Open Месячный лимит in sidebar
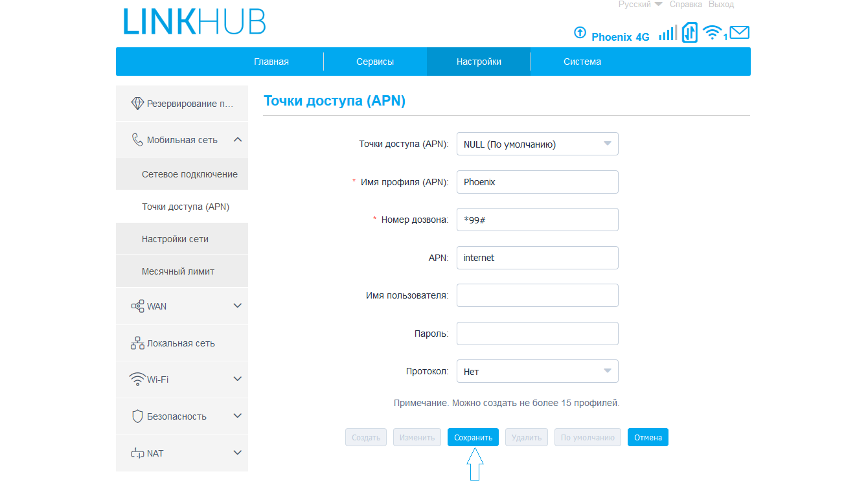Viewport: 868px width, 487px height. click(182, 271)
